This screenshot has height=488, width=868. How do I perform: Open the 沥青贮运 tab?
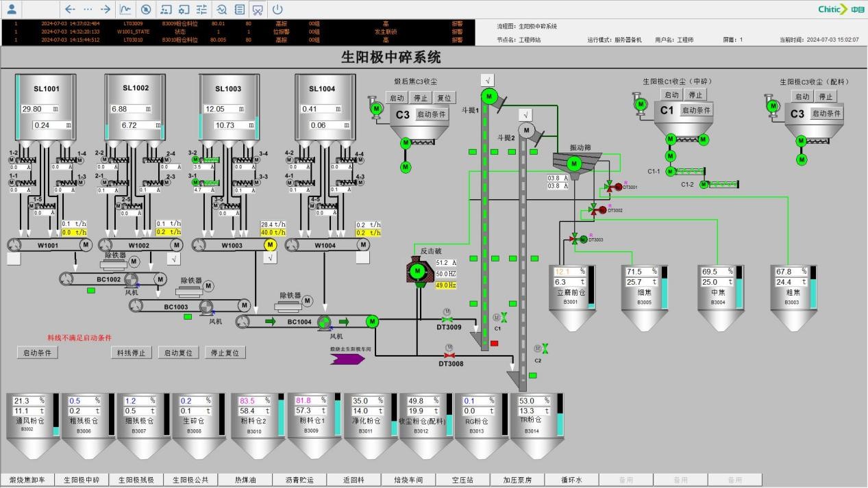click(x=299, y=480)
